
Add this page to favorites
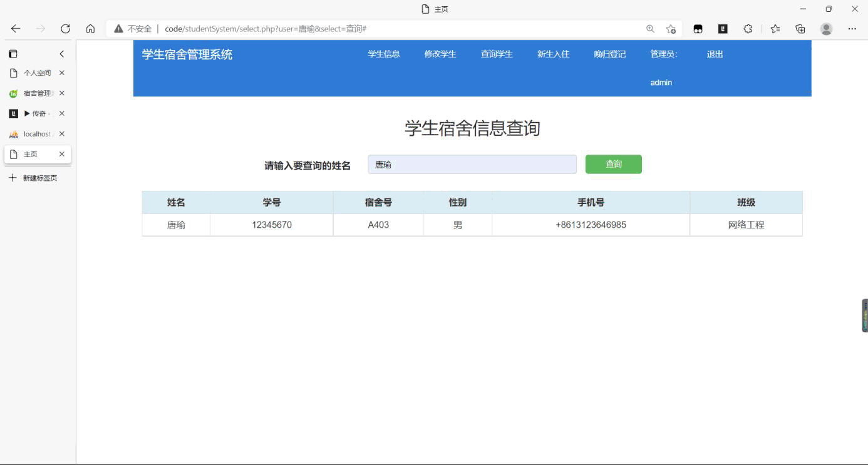click(671, 29)
